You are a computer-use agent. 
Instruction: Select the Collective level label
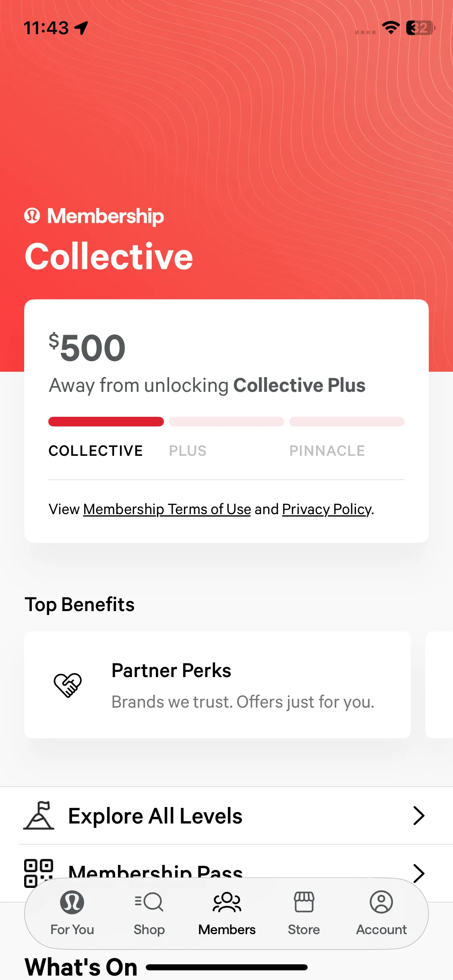(x=96, y=451)
